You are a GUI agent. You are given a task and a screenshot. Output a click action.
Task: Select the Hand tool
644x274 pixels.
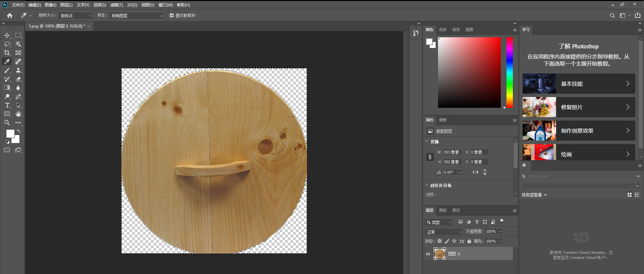pyautogui.click(x=18, y=114)
